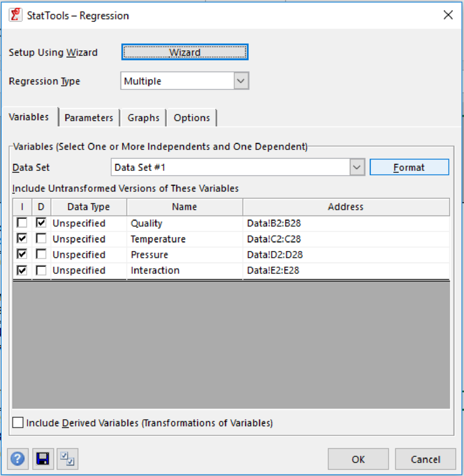
Task: Uncheck Independent box for Pressure
Action: point(22,254)
